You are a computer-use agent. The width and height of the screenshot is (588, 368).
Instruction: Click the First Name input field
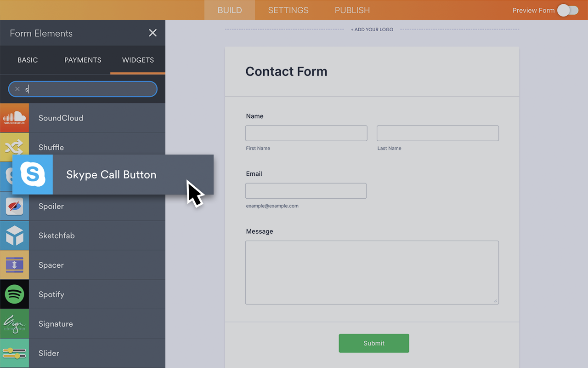coord(306,133)
